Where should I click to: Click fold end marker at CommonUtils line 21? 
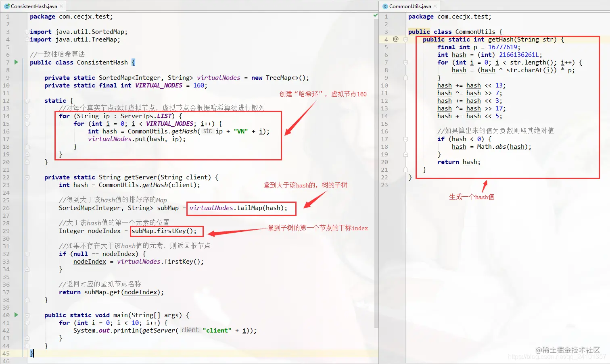pos(405,170)
